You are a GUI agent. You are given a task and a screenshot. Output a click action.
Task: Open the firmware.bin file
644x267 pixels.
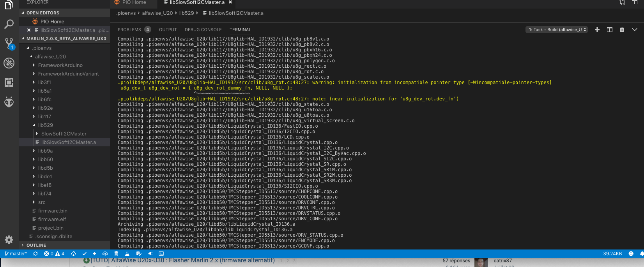pos(64,211)
